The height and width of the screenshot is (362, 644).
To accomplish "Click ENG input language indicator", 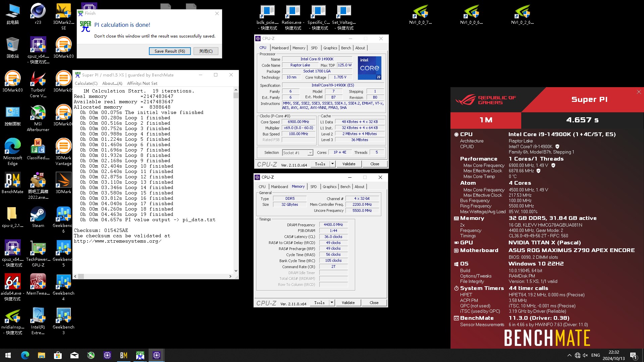I will click(x=595, y=355).
